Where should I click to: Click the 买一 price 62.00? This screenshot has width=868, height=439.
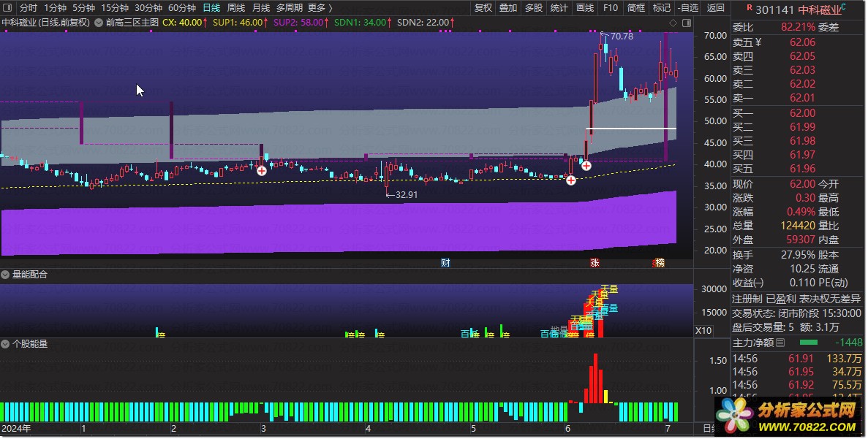click(802, 112)
